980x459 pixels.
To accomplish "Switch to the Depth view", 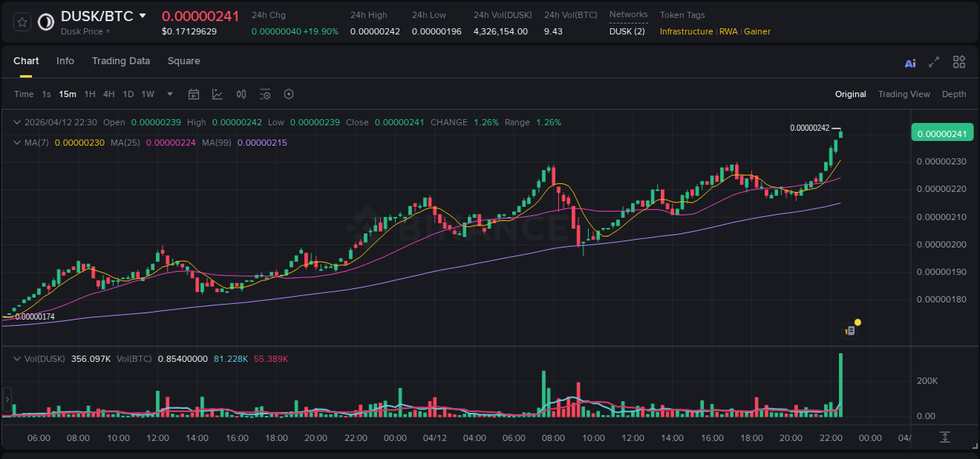I will tap(953, 94).
